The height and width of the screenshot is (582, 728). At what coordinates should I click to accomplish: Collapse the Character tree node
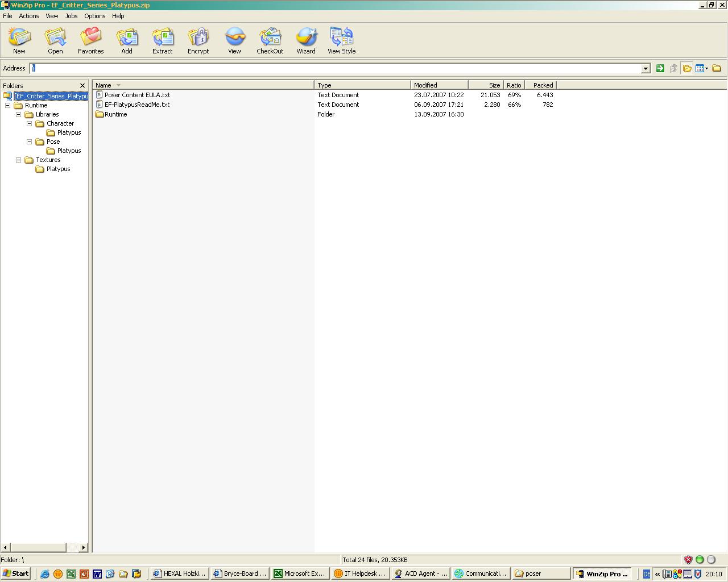(x=30, y=123)
